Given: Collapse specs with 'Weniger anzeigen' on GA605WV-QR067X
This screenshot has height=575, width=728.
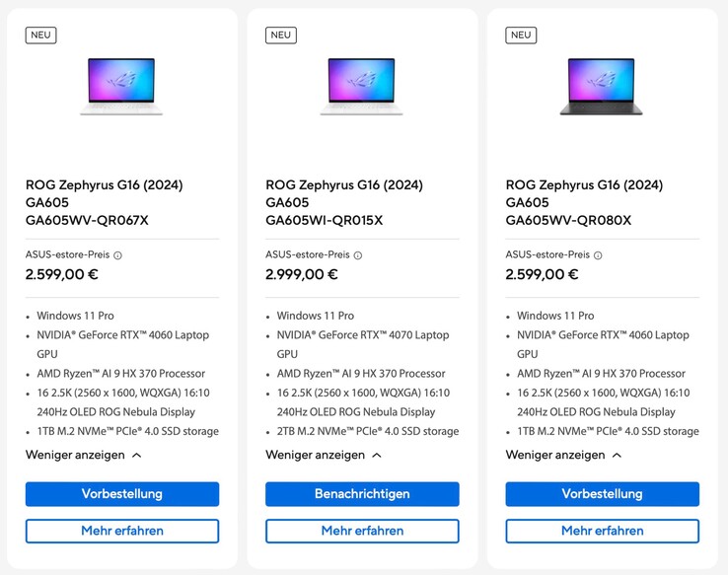Looking at the screenshot, I should (84, 455).
